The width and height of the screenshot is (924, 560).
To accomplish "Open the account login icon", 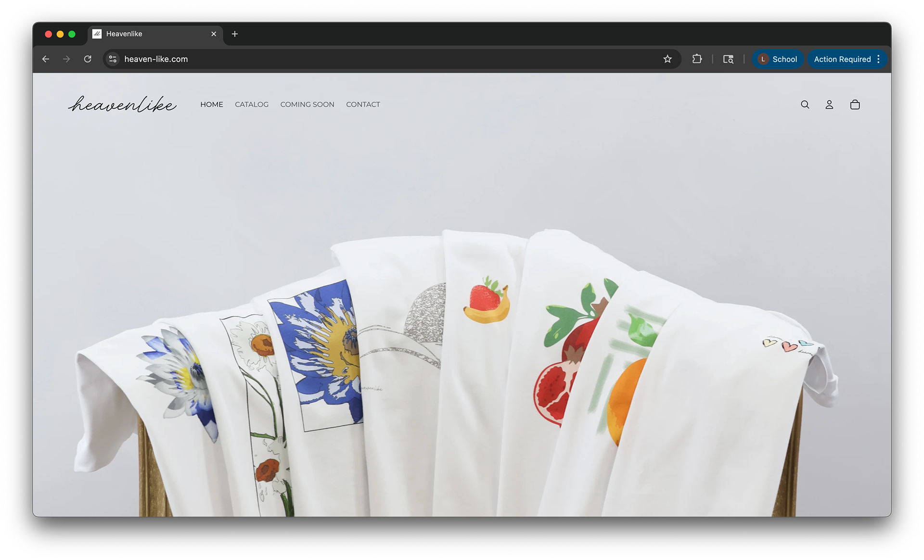I will point(829,104).
